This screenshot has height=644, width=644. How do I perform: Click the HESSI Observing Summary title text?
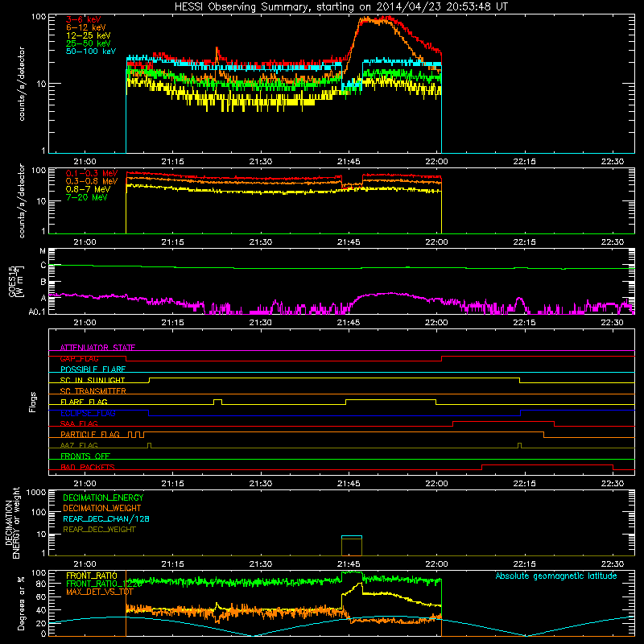click(341, 7)
